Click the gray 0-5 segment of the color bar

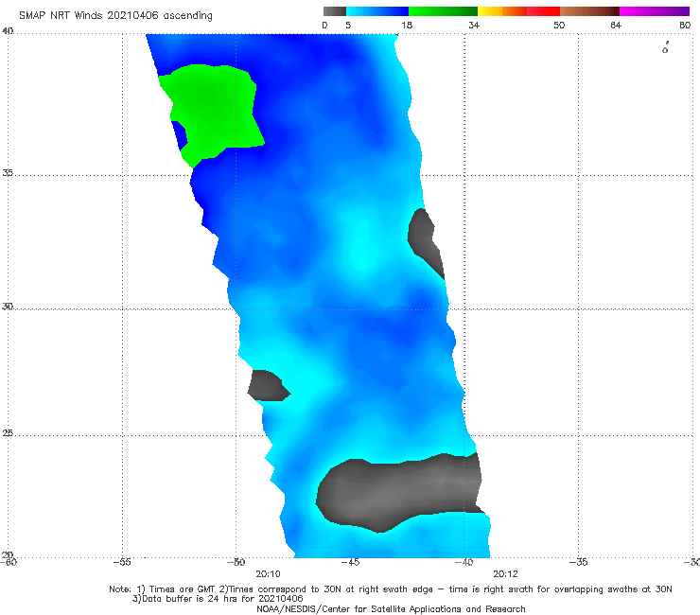coord(335,11)
